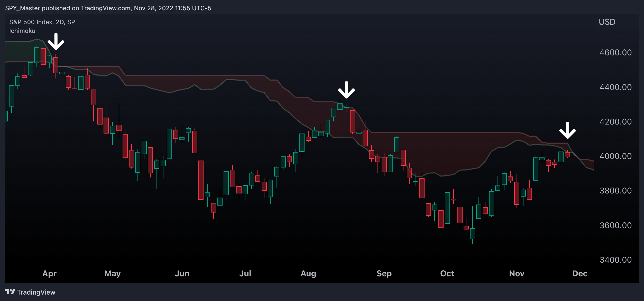Viewport: 644px width, 301px height.
Task: Click the 4600.00 price axis label
Action: click(x=615, y=52)
